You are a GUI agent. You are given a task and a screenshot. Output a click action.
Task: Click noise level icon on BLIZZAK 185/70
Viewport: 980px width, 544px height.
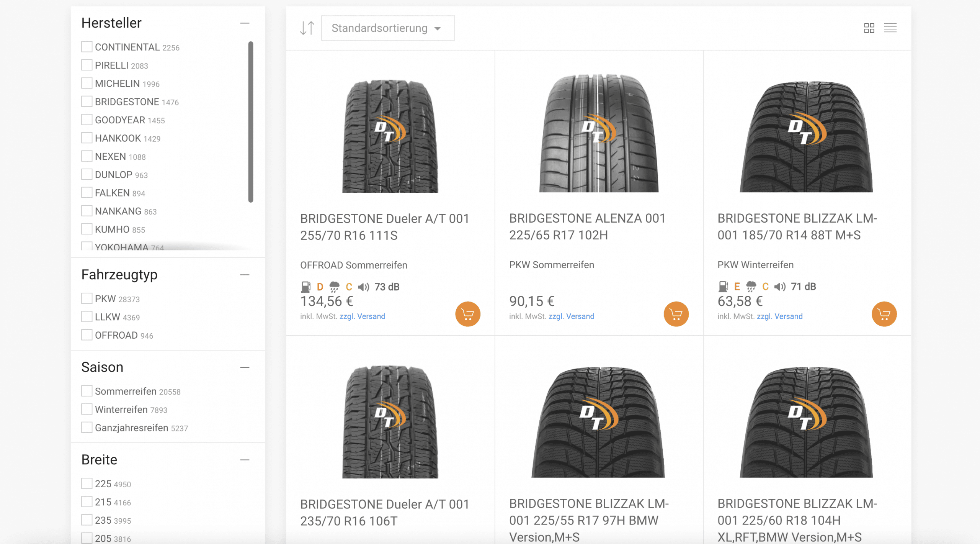tap(779, 287)
